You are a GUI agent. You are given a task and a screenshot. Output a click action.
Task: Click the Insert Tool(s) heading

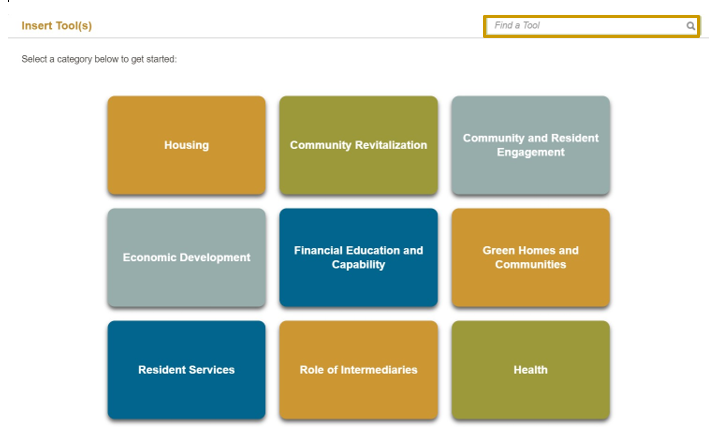coord(57,26)
